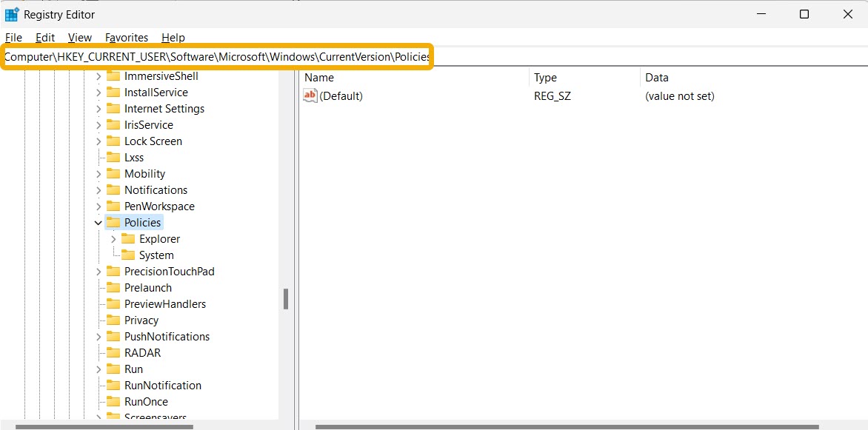Click the vertical scrollbar of the tree pane
868x430 pixels.
(x=286, y=299)
